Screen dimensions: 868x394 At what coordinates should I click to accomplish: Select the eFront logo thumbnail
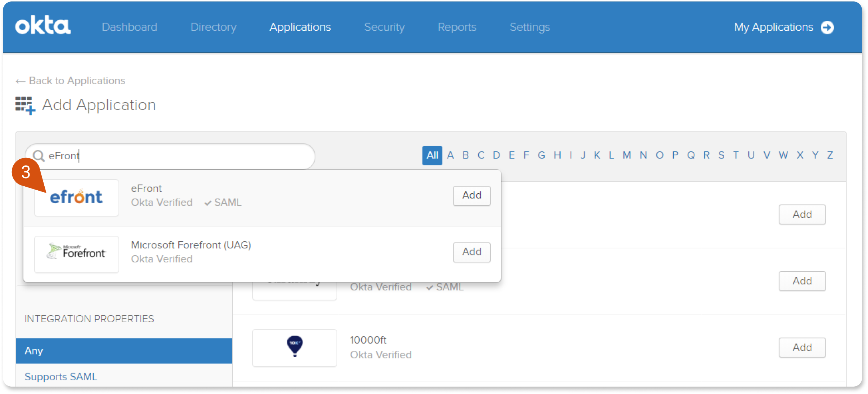(x=76, y=197)
